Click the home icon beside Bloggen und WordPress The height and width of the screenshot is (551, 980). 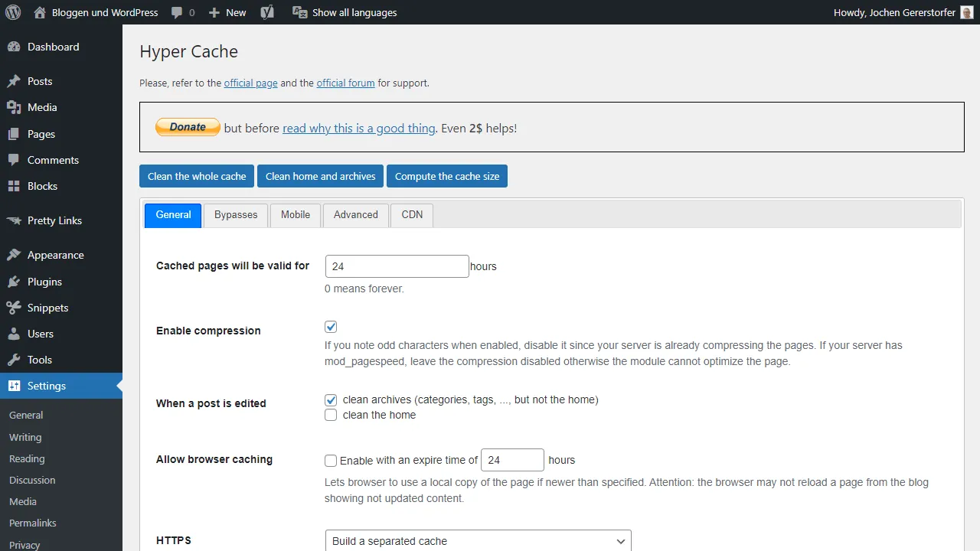40,12
